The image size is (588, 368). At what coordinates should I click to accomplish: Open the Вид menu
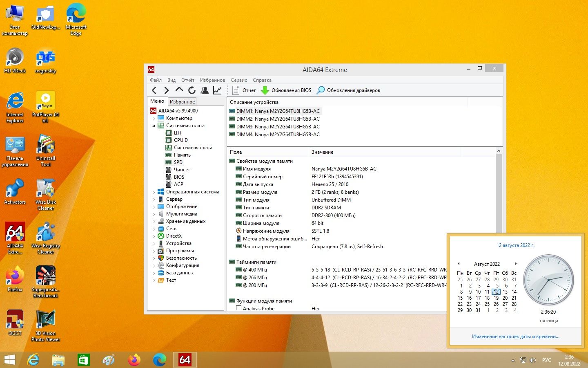click(x=171, y=80)
